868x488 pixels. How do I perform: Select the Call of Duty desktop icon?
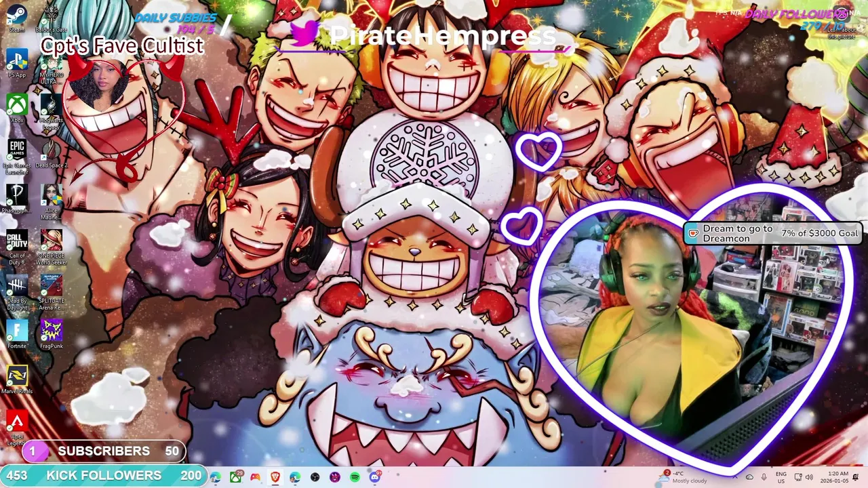17,247
